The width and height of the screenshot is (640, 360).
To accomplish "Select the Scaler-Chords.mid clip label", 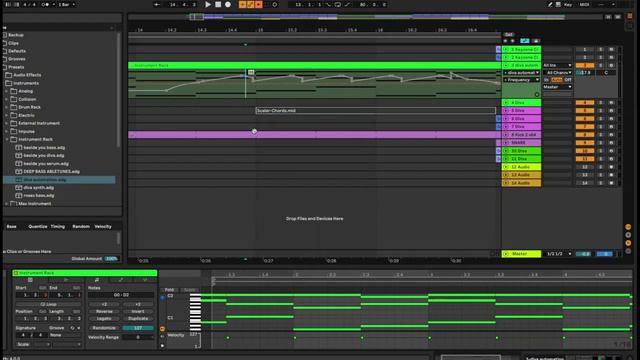I will (276, 111).
